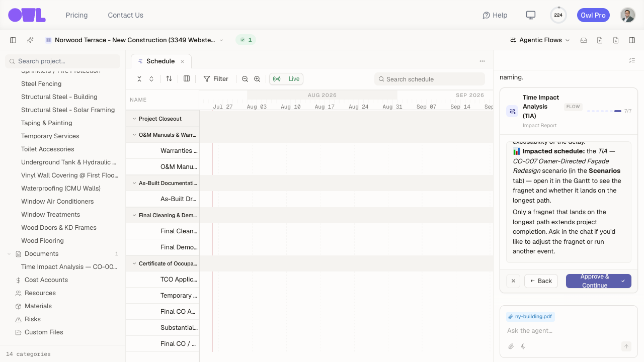644x362 pixels.
Task: Toggle the left sidebar panel icon
Action: (13, 40)
